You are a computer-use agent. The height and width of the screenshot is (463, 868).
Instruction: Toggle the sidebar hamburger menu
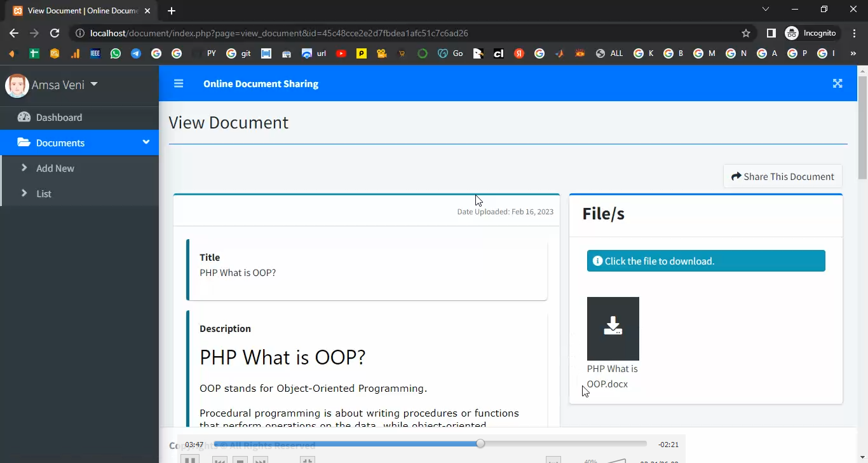(x=179, y=83)
